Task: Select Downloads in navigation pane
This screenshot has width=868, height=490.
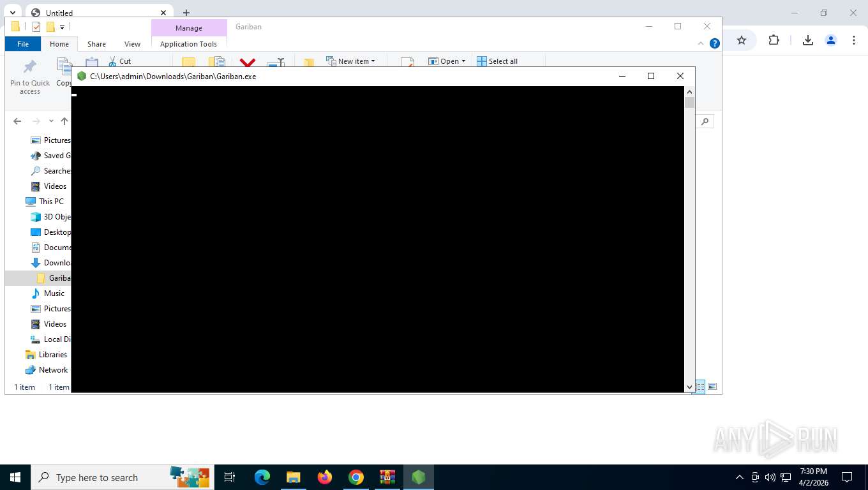Action: (x=50, y=263)
